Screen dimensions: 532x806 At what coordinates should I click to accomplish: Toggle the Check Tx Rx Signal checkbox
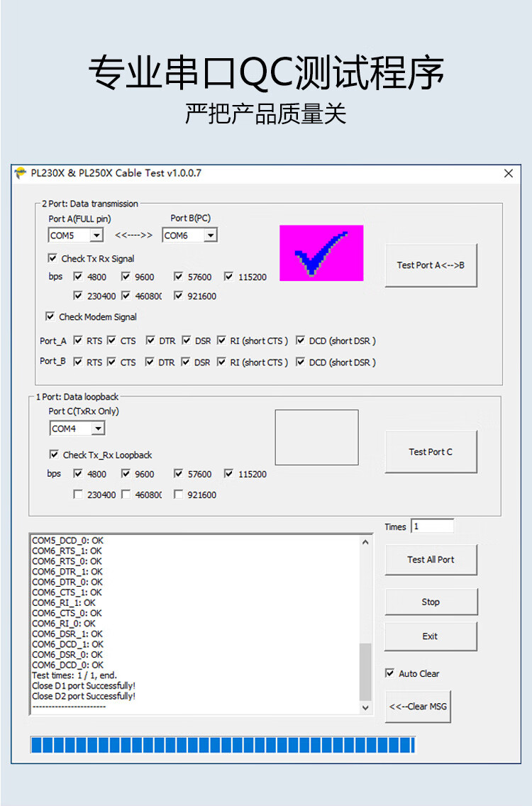(53, 258)
